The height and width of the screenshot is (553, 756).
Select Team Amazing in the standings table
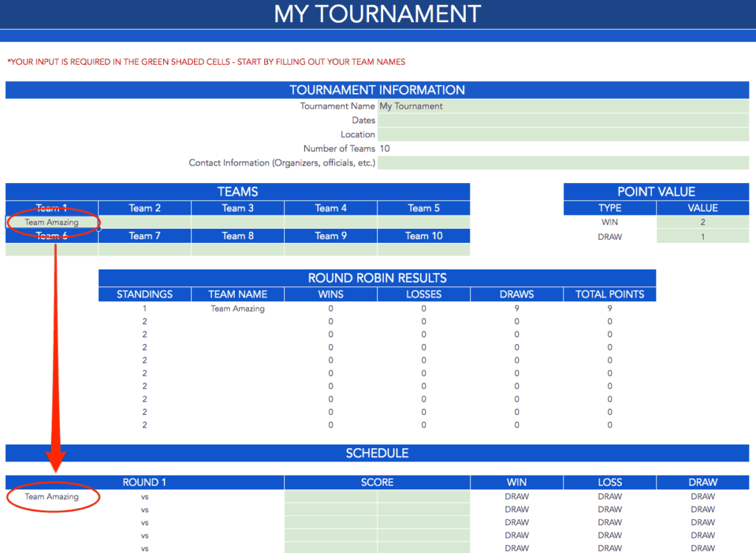pos(238,309)
